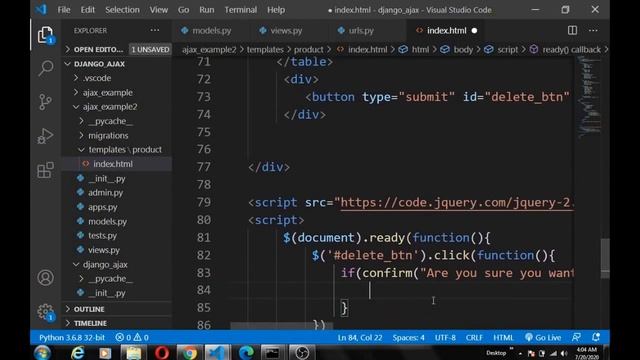Image resolution: width=640 pixels, height=360 pixels.
Task: Change Spaces: 4 indentation setting
Action: coord(408,338)
